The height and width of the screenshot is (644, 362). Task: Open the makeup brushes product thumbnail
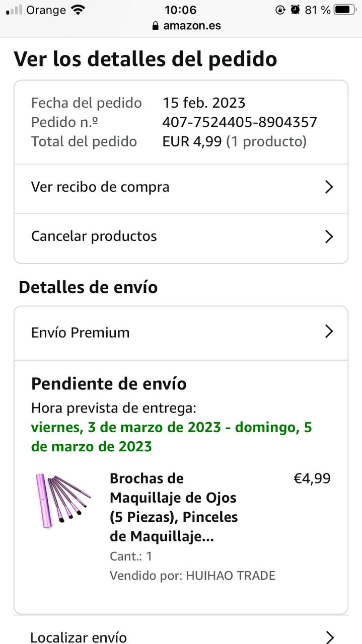click(62, 500)
